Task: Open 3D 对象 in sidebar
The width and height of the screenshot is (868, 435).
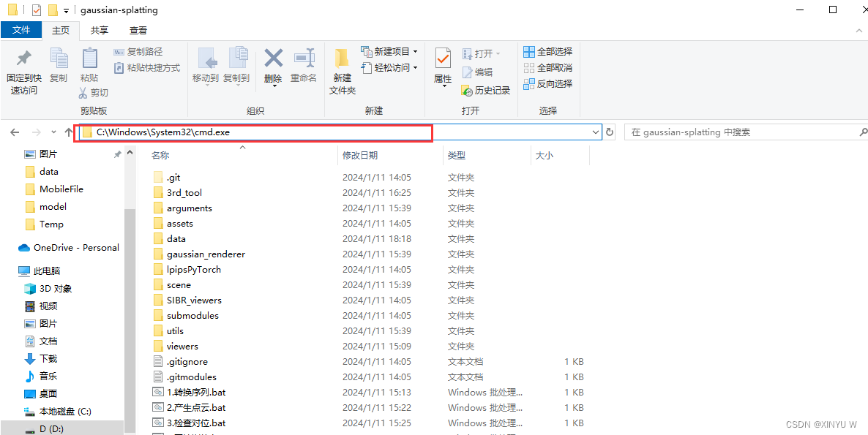Action: [48, 289]
